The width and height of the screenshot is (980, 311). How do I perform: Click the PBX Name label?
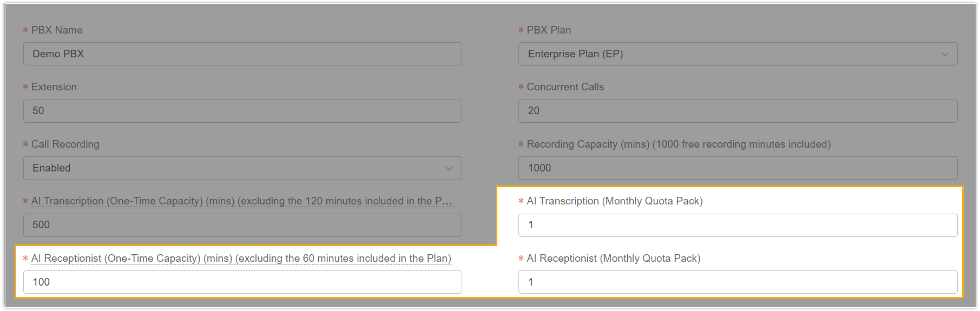(57, 30)
